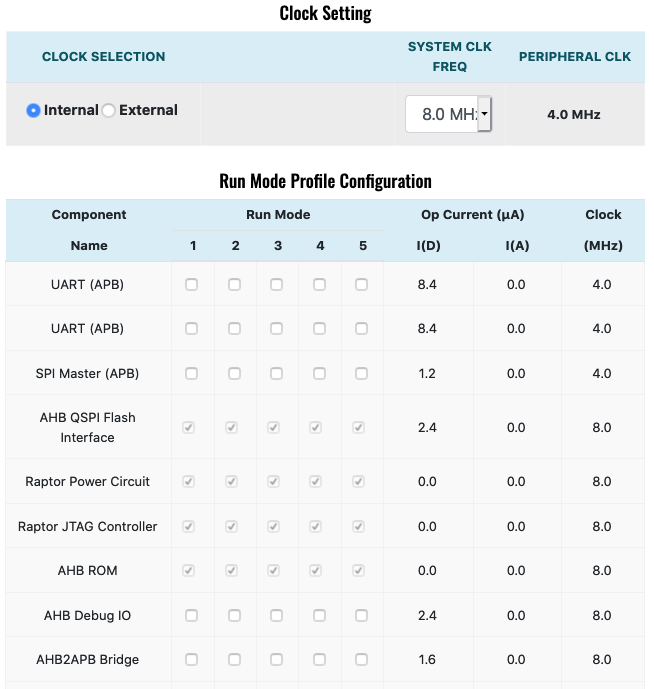Enable Run Mode 3 for AHB Debug IO
The image size is (654, 689).
276,616
